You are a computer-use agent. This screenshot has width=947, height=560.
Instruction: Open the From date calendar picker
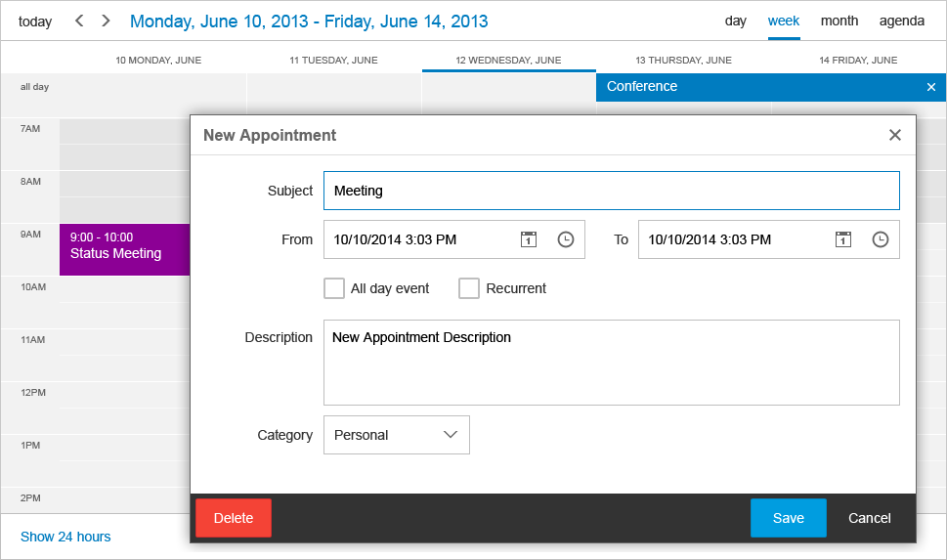click(529, 239)
